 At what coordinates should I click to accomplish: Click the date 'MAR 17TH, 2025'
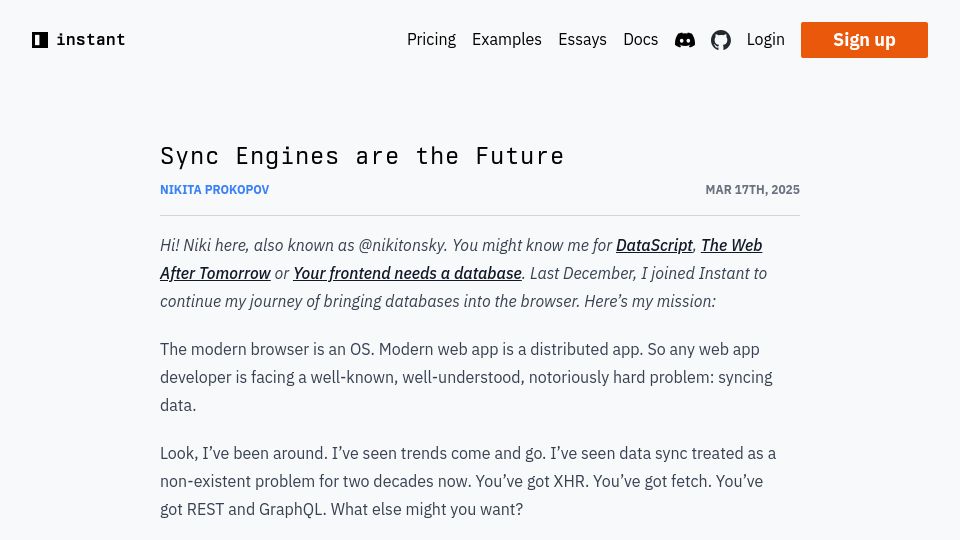pyautogui.click(x=752, y=190)
